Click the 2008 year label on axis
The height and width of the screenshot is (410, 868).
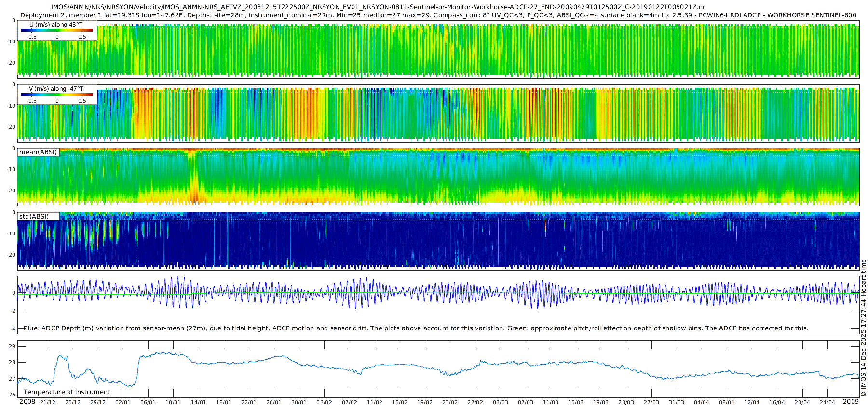tap(27, 402)
